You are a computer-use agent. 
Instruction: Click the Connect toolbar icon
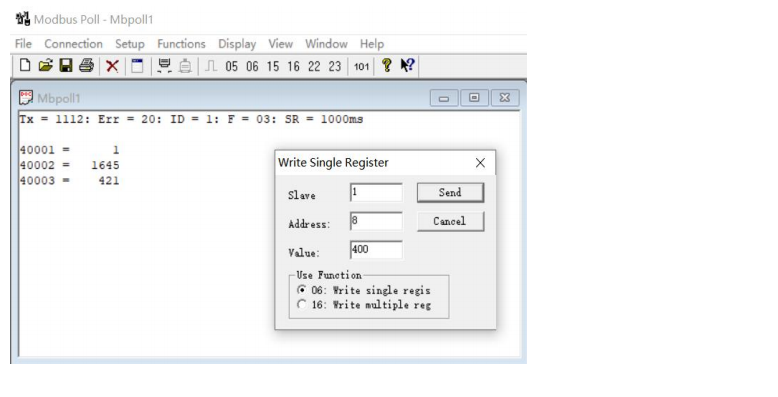[x=164, y=66]
